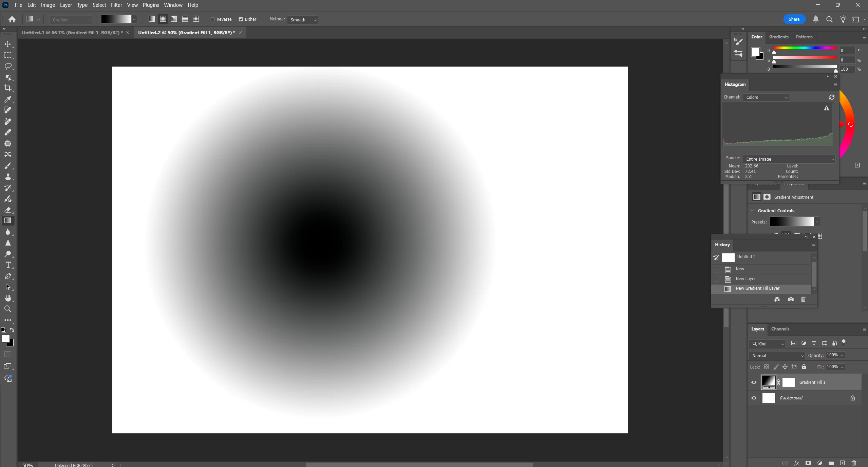Open the Filter menu

116,5
